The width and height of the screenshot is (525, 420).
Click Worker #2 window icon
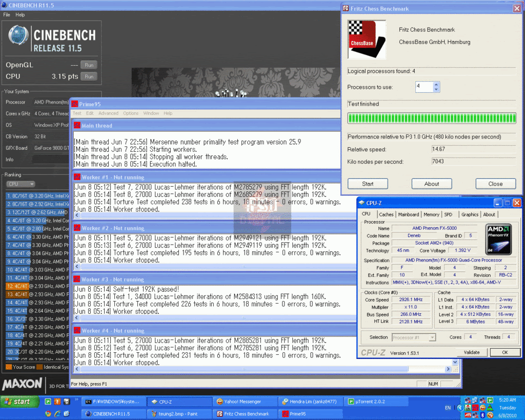coord(77,228)
